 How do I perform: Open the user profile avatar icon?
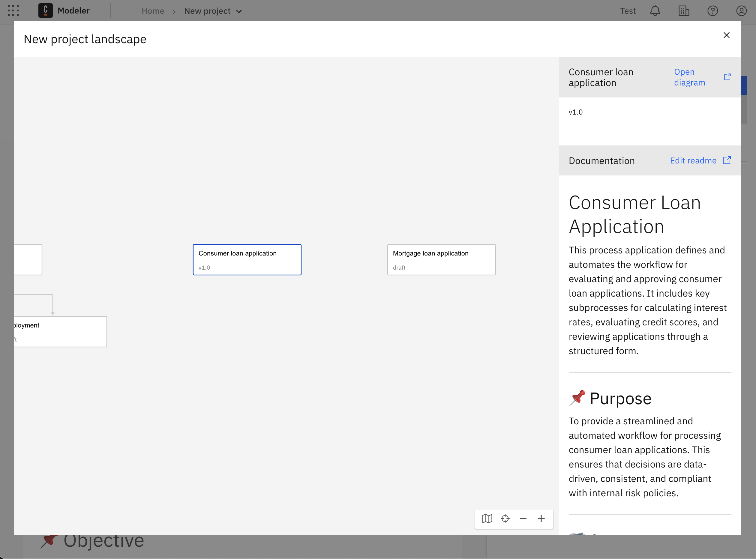coord(741,10)
